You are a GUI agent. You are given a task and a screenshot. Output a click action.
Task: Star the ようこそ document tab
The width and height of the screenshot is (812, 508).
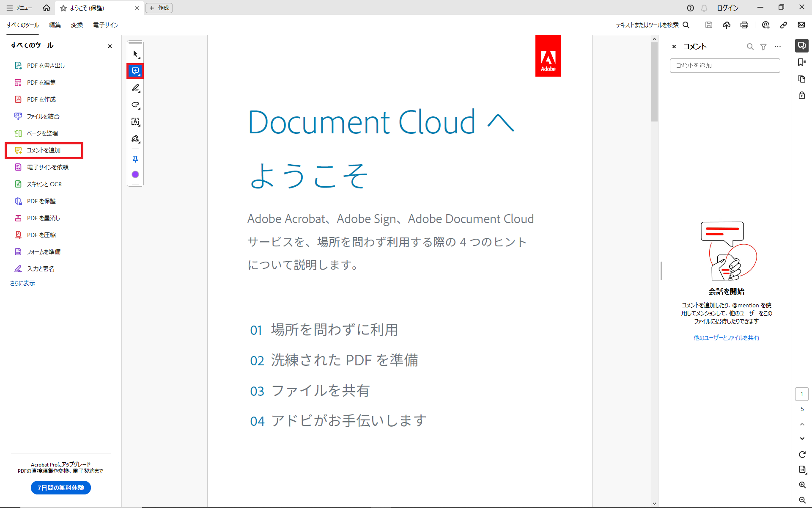coord(63,8)
